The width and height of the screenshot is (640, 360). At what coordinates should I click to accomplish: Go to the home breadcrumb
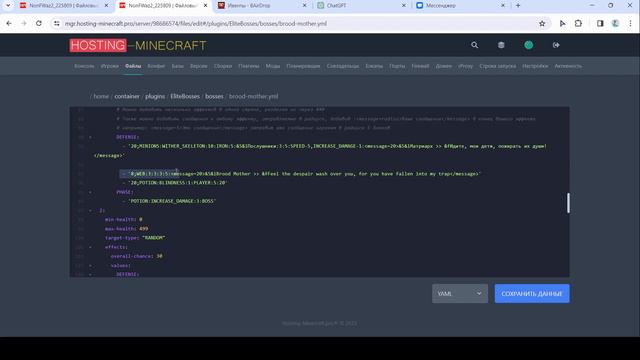click(x=101, y=96)
